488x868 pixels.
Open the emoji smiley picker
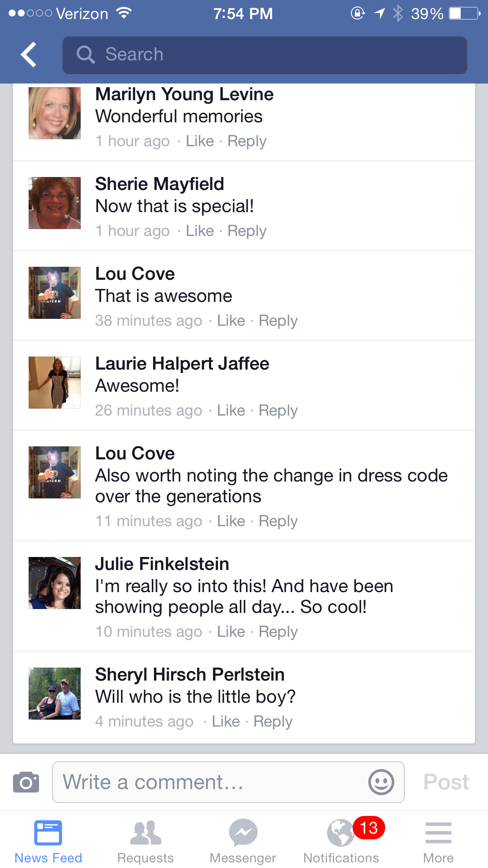(381, 782)
